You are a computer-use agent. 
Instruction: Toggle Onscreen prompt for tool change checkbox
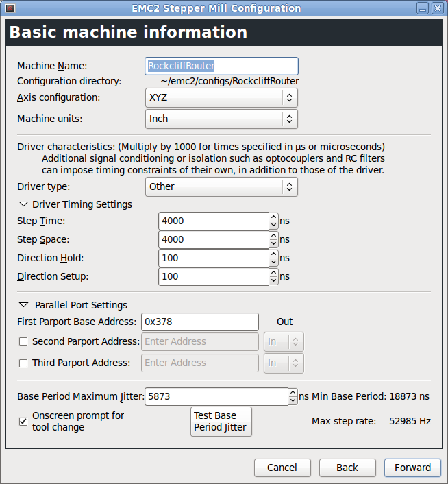coord(23,422)
